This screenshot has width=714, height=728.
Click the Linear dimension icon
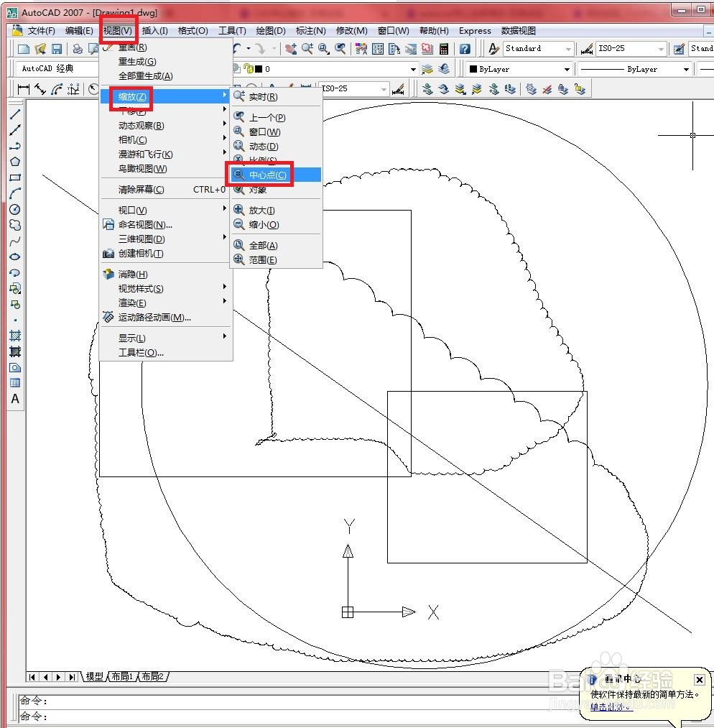(23, 88)
